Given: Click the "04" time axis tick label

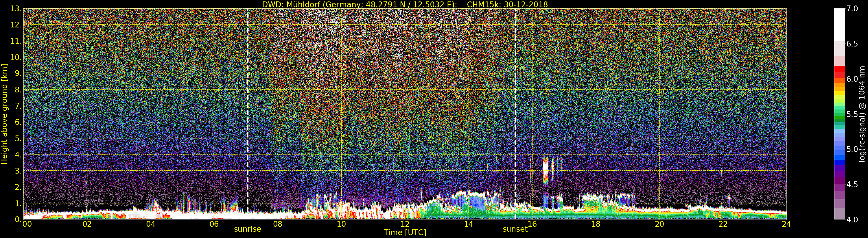Looking at the screenshot, I should (151, 224).
